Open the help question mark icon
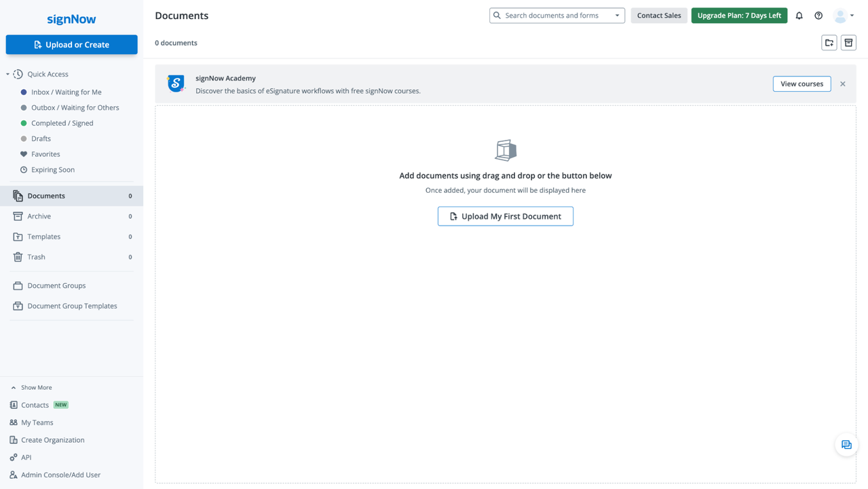868x489 pixels. click(x=818, y=16)
